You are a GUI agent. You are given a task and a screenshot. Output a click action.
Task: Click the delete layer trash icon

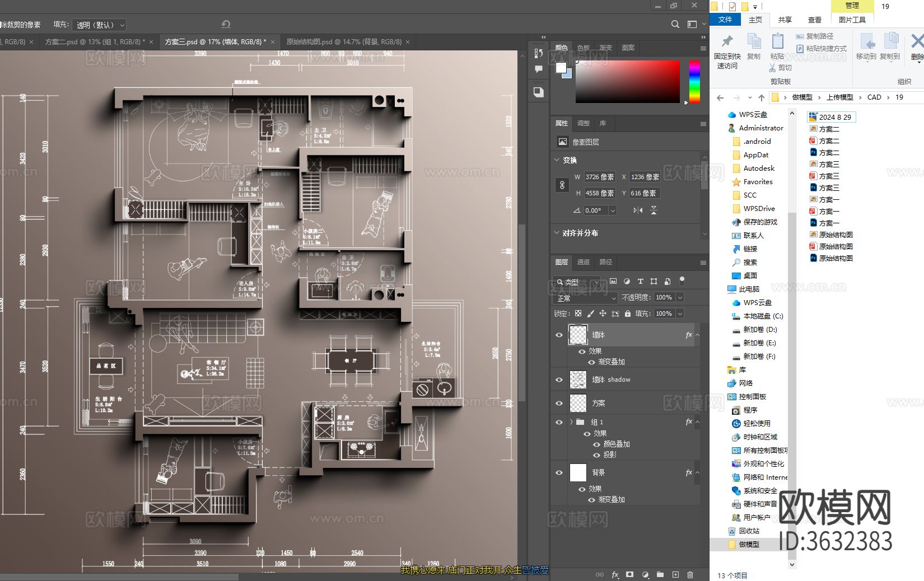click(690, 574)
